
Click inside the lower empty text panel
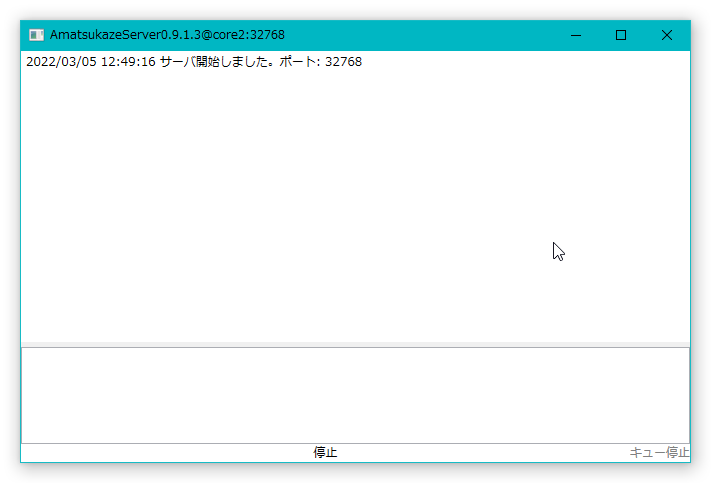click(x=356, y=395)
